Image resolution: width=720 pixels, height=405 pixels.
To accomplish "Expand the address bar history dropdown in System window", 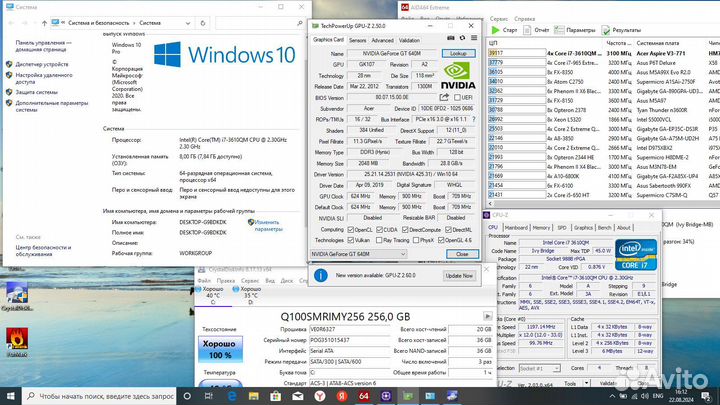I will pos(188,23).
